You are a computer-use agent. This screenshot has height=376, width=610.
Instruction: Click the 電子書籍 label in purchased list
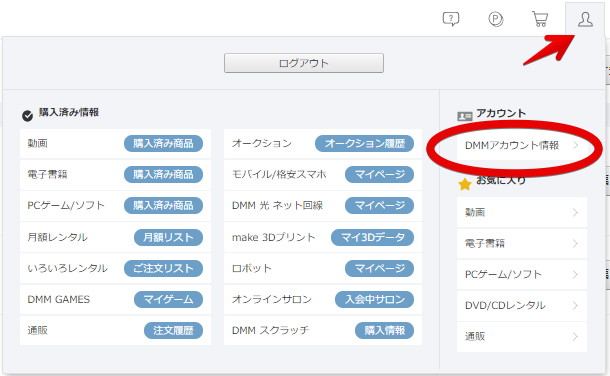pos(47,175)
